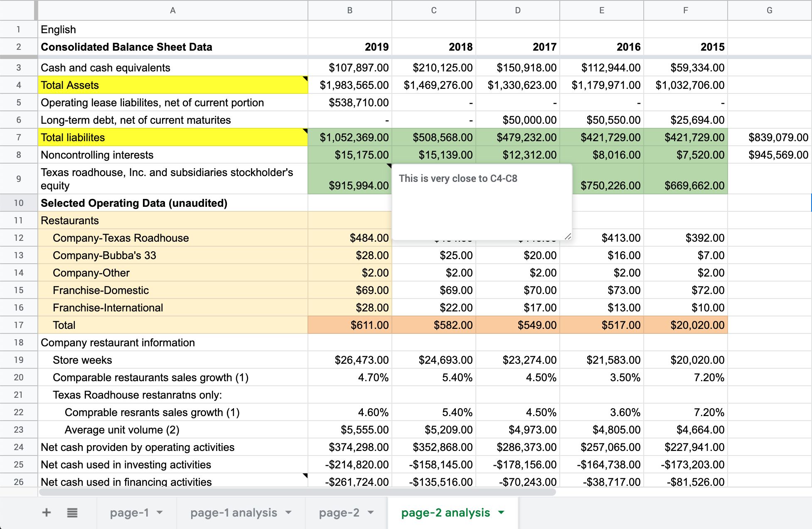Select column A header

point(173,10)
